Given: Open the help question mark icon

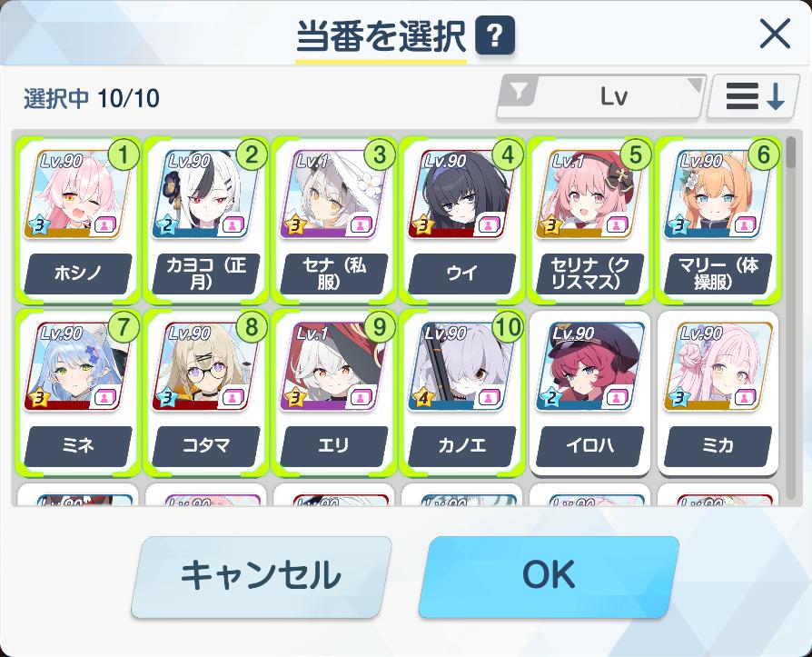Looking at the screenshot, I should (x=494, y=35).
